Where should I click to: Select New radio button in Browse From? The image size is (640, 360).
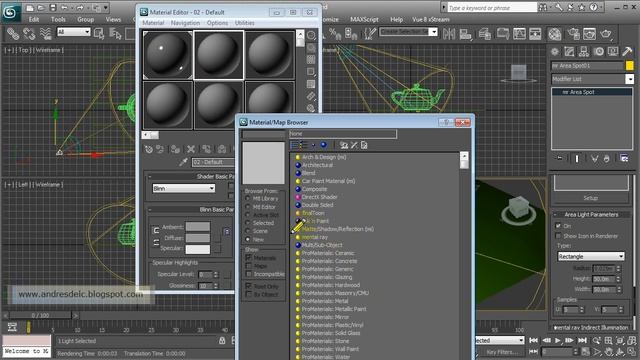pyautogui.click(x=247, y=239)
